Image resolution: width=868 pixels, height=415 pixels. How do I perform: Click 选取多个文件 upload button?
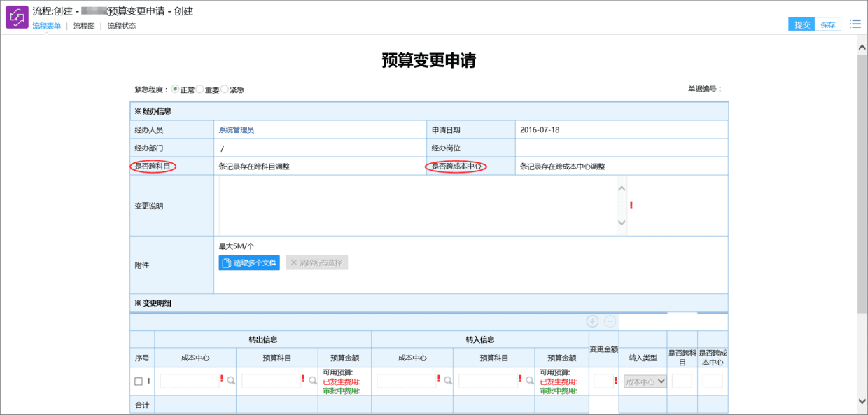[249, 263]
